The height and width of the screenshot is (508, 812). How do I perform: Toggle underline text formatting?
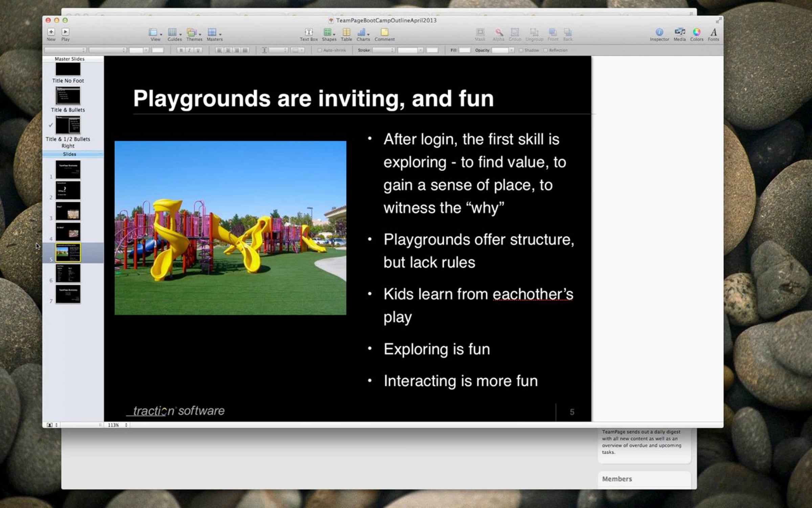(x=198, y=50)
